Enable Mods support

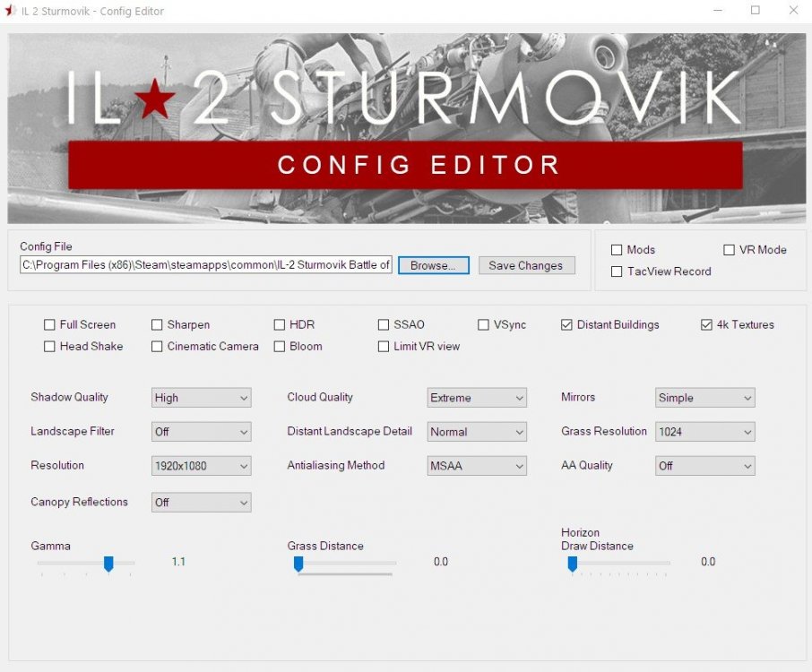[617, 249]
